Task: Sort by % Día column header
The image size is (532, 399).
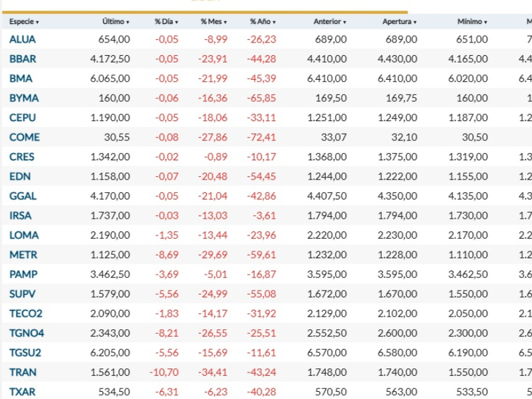Action: coord(166,22)
